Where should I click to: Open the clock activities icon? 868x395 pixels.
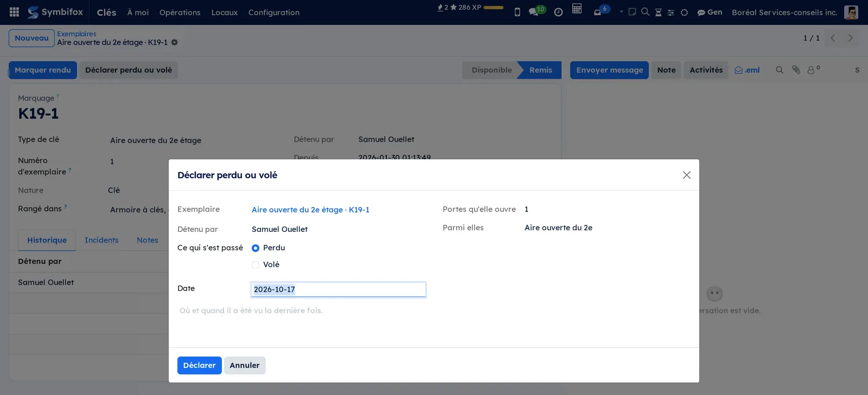pos(558,12)
